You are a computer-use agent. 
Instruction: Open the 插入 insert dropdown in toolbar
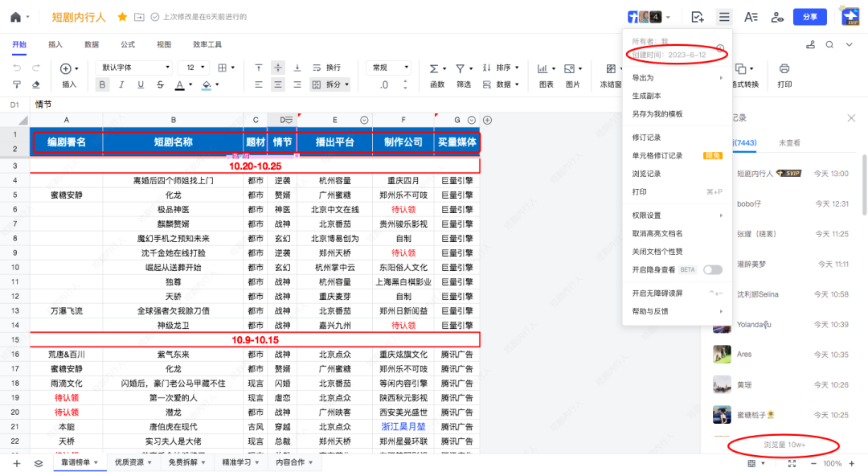pos(68,76)
